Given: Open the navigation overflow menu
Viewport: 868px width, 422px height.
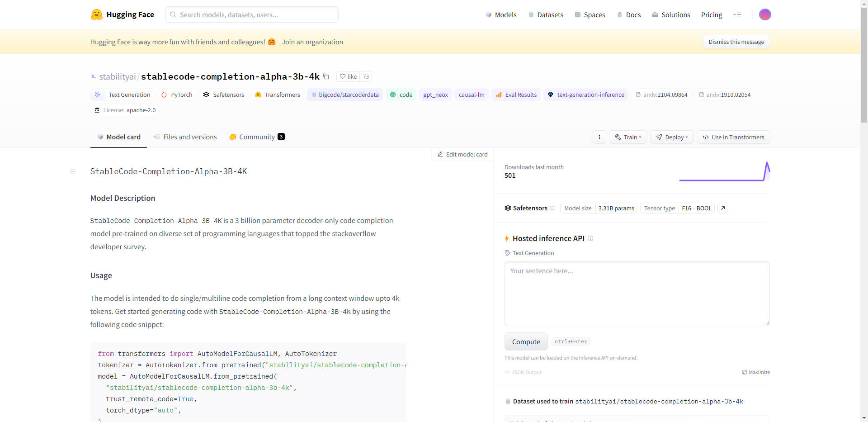Looking at the screenshot, I should click(737, 14).
